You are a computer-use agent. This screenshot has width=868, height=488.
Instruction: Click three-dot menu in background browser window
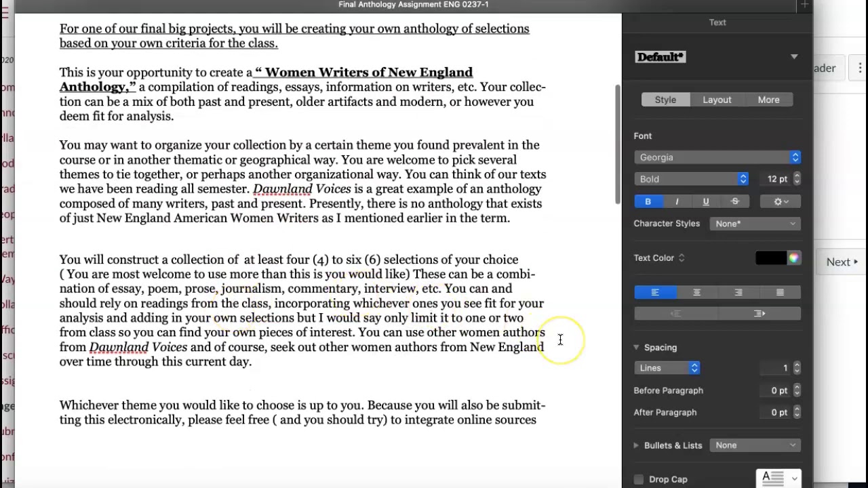pyautogui.click(x=860, y=68)
